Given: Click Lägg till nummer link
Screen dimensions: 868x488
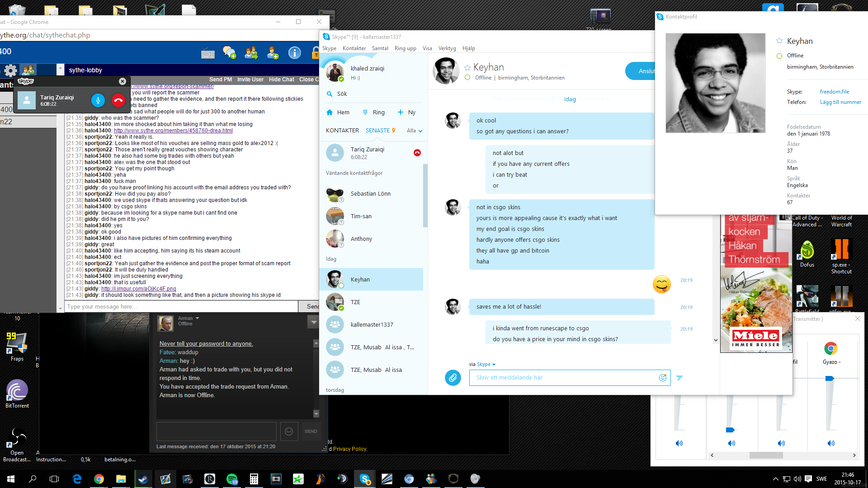Looking at the screenshot, I should (x=840, y=102).
